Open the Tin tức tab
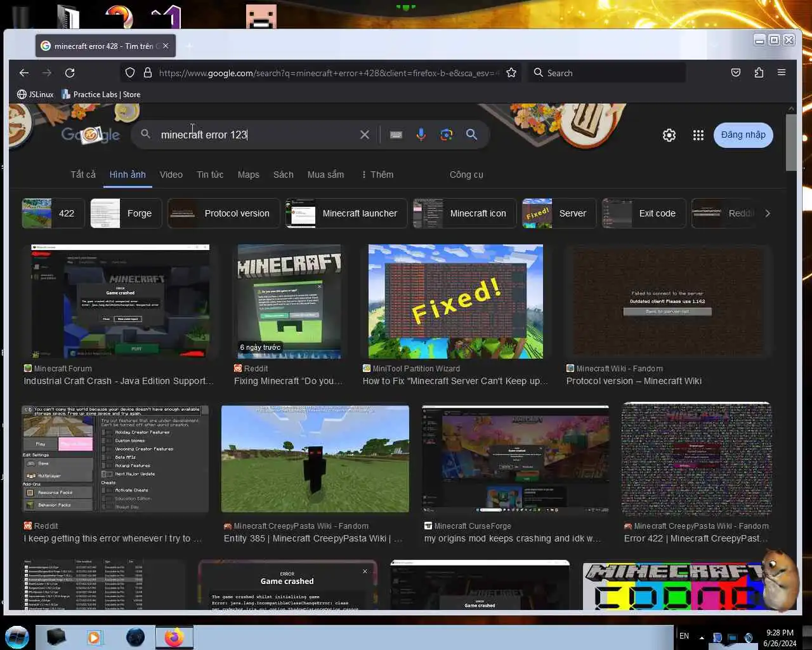This screenshot has width=812, height=650. (210, 175)
